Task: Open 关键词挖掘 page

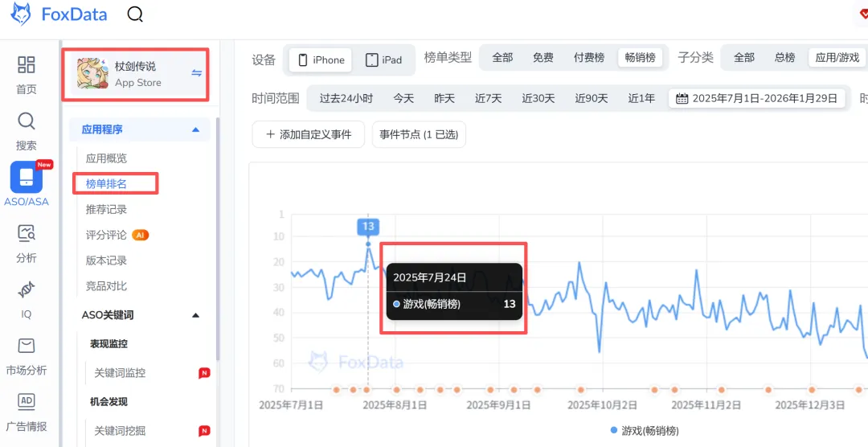Action: tap(120, 431)
